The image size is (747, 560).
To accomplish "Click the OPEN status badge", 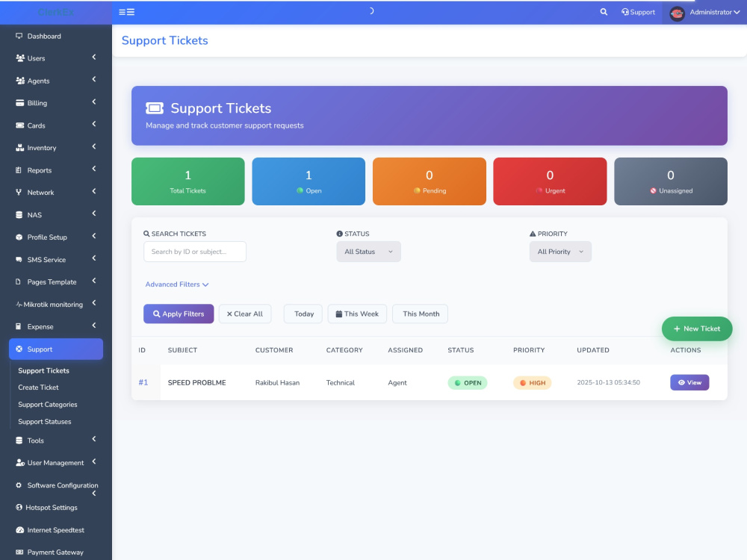I will [468, 383].
